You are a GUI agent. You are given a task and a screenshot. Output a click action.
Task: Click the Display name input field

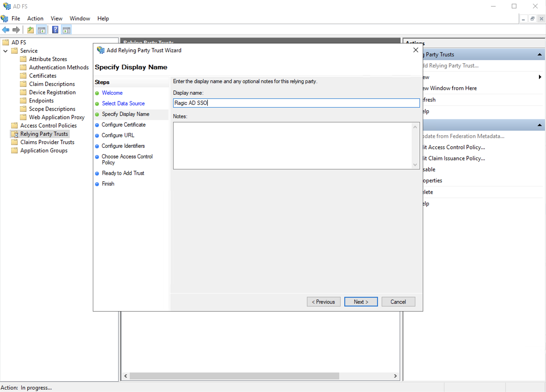(x=296, y=103)
